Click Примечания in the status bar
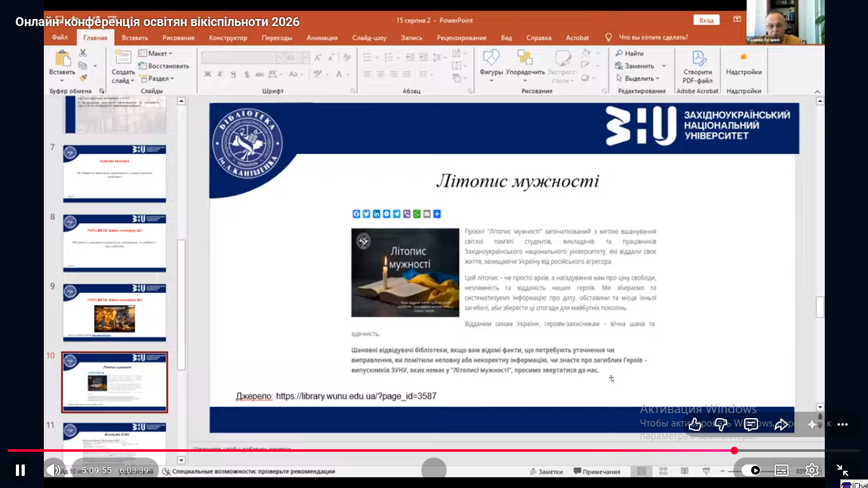The width and height of the screenshot is (868, 488). 597,471
